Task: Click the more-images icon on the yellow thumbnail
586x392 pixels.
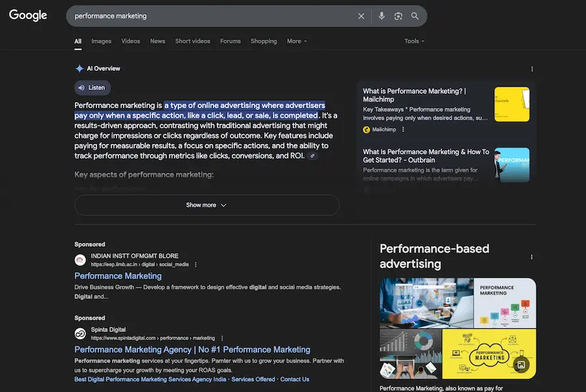Action: (522, 365)
